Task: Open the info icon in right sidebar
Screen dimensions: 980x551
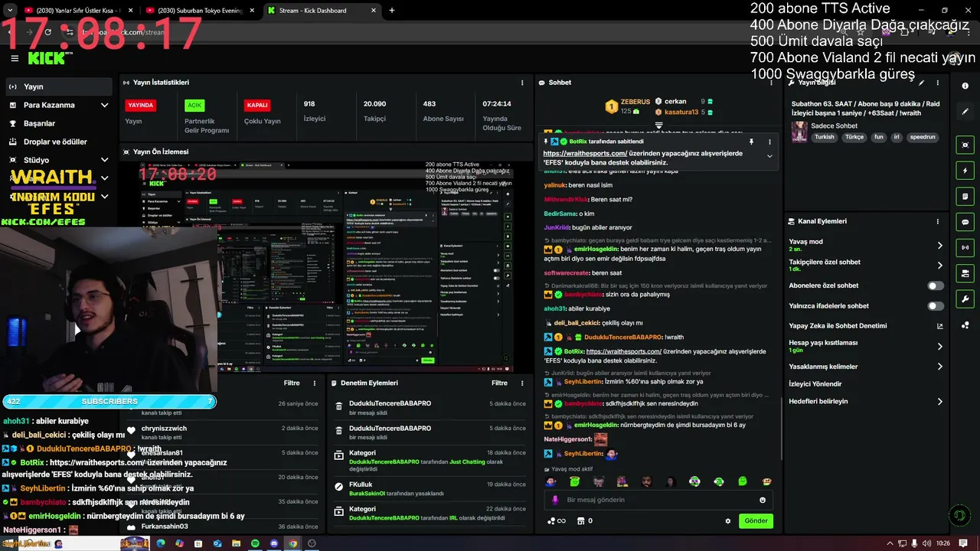Action: point(965,86)
